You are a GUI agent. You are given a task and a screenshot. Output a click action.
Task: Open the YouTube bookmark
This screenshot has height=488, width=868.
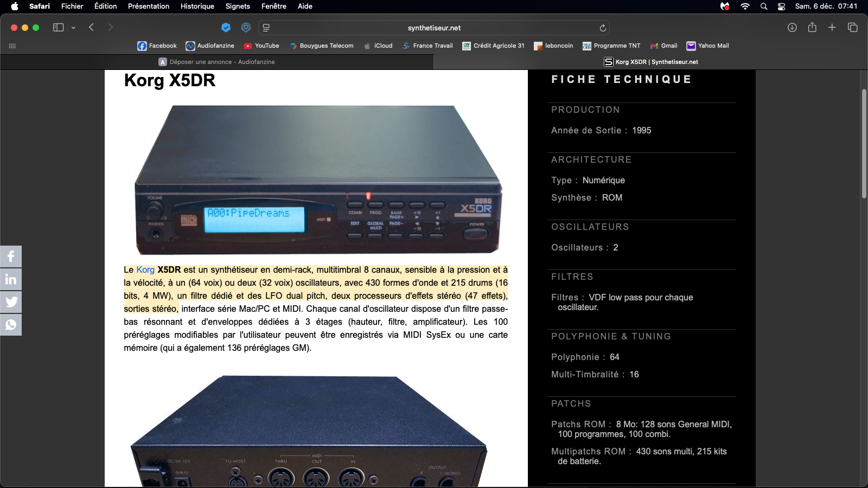pyautogui.click(x=261, y=46)
